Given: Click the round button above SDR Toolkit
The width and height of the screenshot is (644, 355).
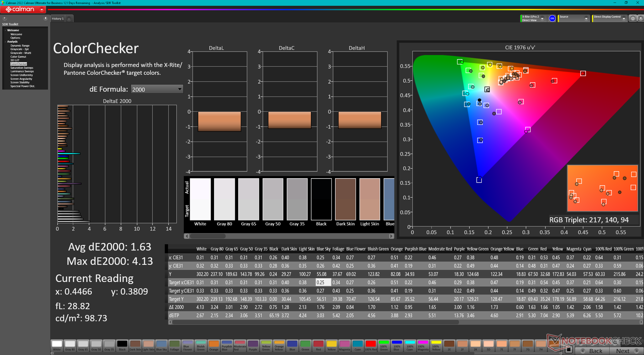Looking at the screenshot, I should [5, 18].
